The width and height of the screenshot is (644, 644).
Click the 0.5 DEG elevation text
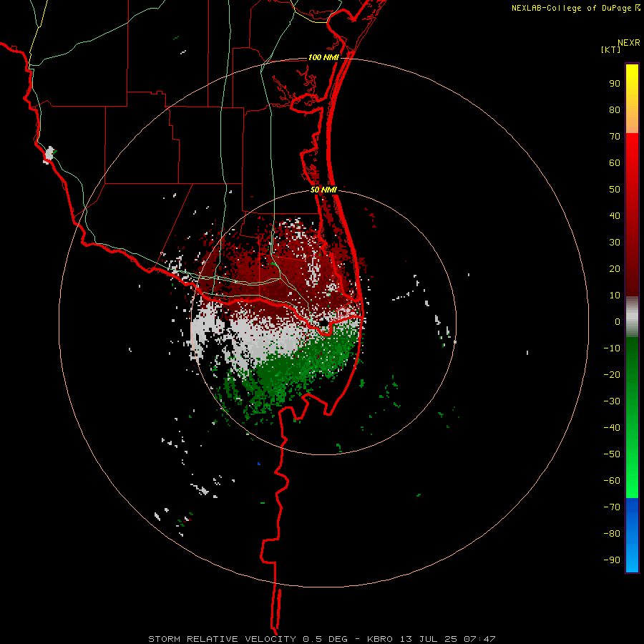tap(325, 639)
